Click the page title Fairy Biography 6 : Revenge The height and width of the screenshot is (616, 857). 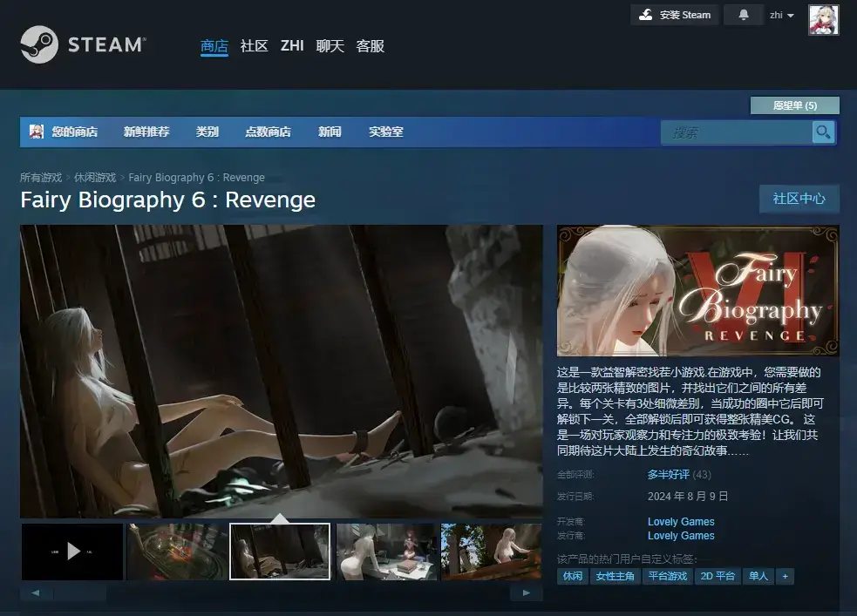click(x=167, y=200)
